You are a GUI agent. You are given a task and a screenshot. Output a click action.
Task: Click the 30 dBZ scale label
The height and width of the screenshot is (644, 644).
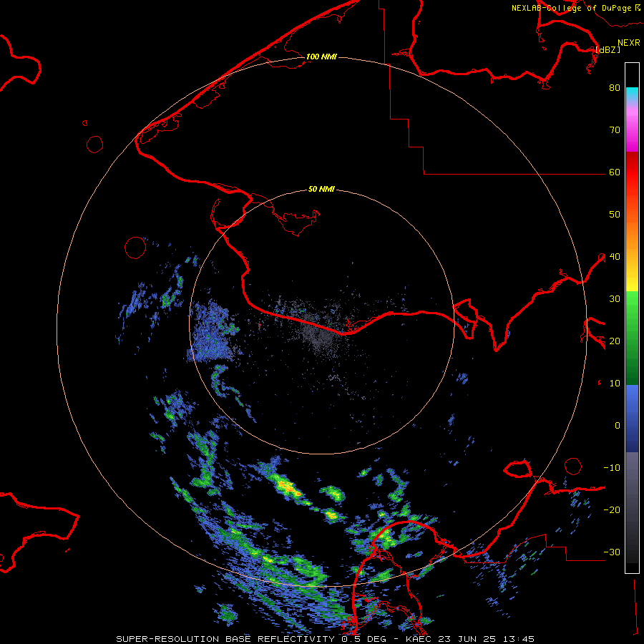pyautogui.click(x=615, y=299)
